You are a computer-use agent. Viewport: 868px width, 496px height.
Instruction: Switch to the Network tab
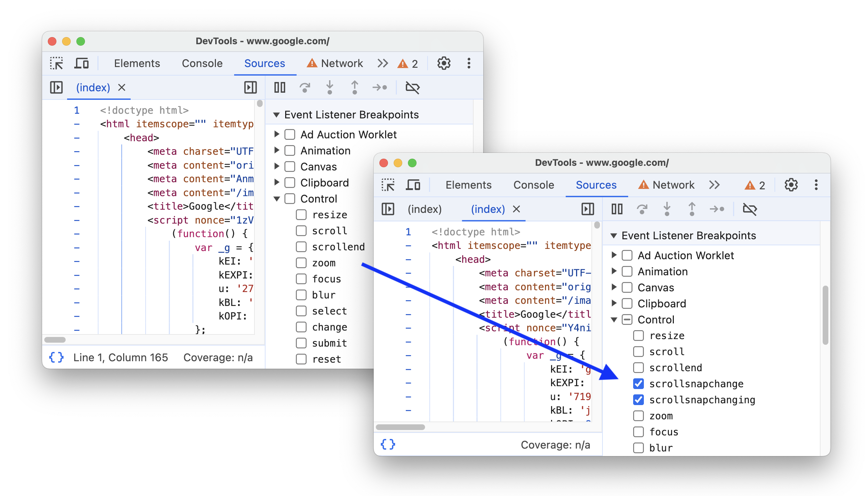[340, 63]
